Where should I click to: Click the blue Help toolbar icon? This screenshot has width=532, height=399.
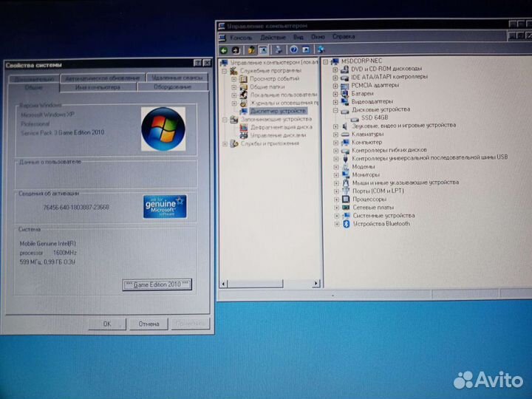[293, 50]
